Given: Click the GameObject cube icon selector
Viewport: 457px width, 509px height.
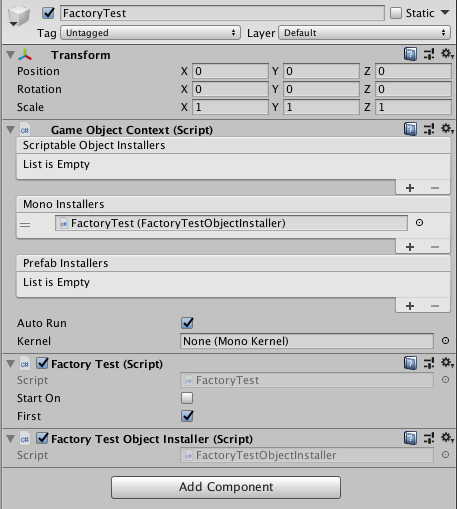Looking at the screenshot, I should point(19,16).
